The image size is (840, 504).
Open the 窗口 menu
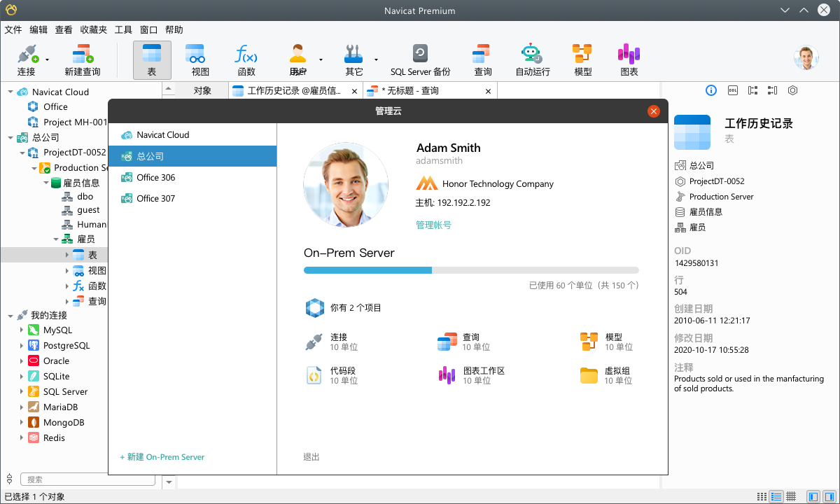click(x=148, y=29)
